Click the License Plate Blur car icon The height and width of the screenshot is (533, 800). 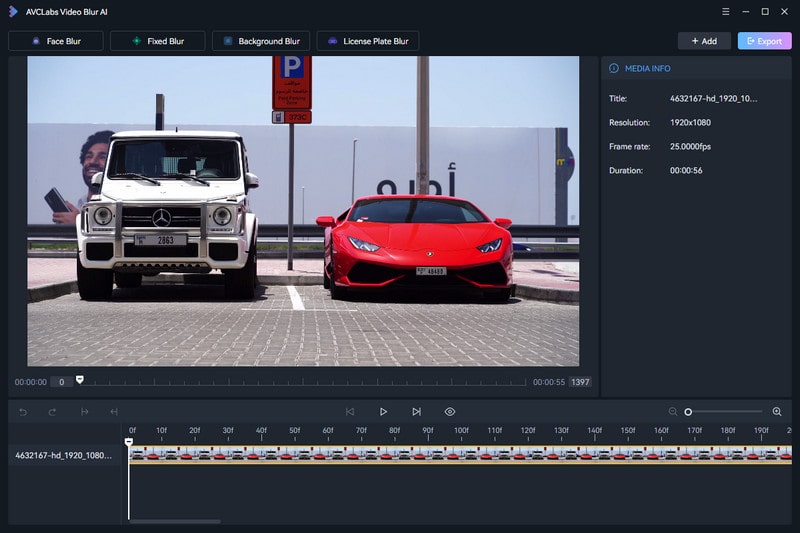332,41
